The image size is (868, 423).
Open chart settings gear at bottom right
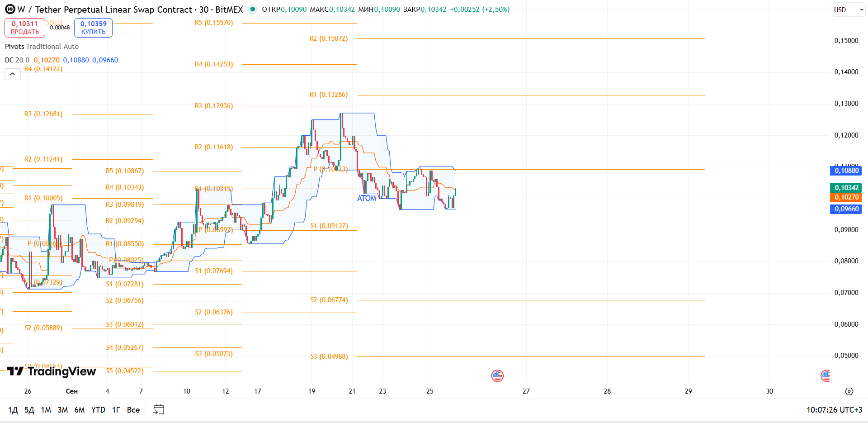(849, 391)
